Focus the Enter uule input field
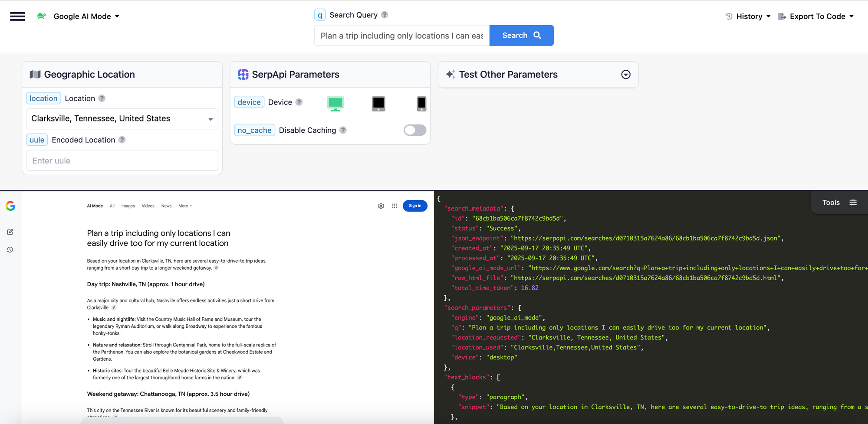 click(122, 160)
